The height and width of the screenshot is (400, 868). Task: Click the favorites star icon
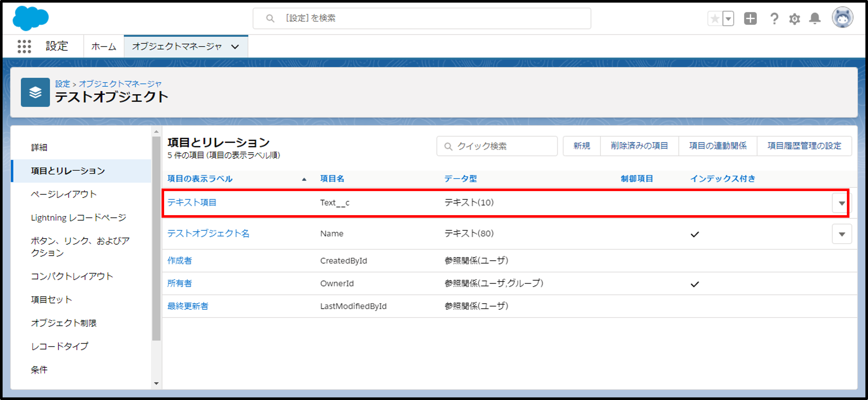coord(715,19)
